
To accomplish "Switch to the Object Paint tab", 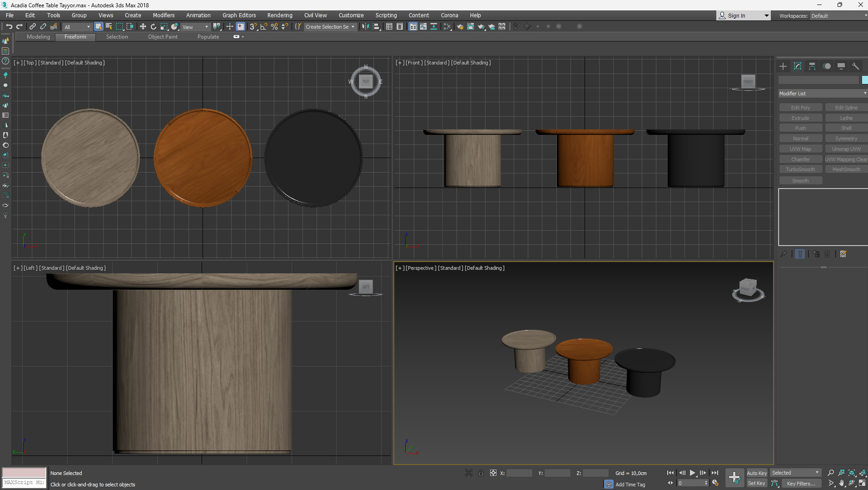I will (163, 37).
